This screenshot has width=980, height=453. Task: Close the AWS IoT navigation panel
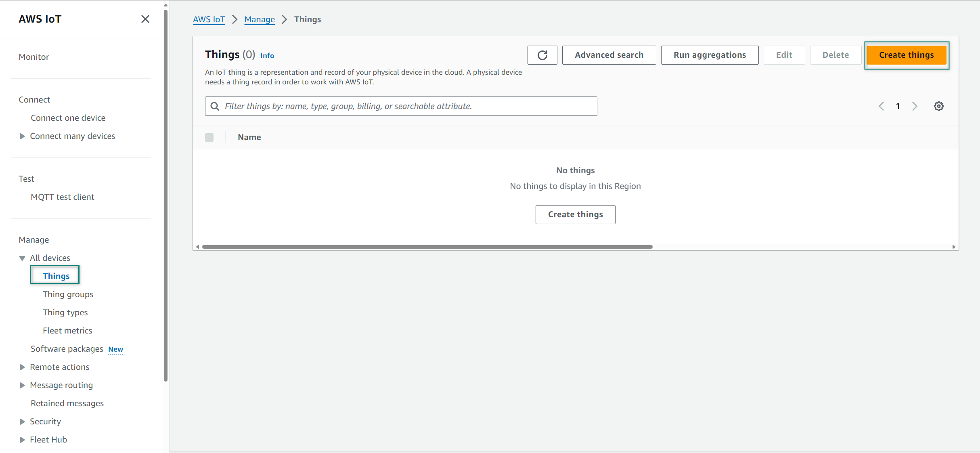[145, 19]
